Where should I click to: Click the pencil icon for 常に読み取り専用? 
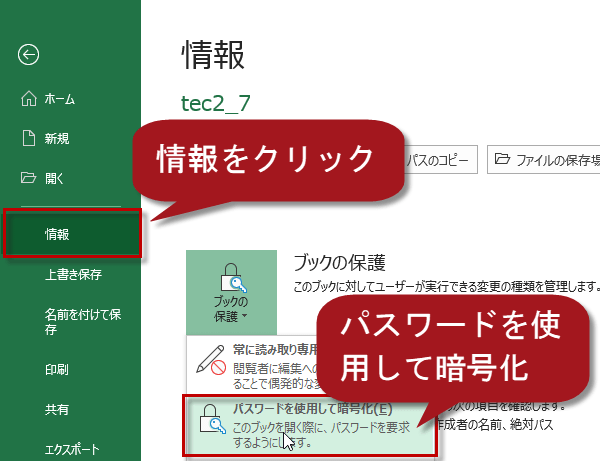click(x=210, y=360)
